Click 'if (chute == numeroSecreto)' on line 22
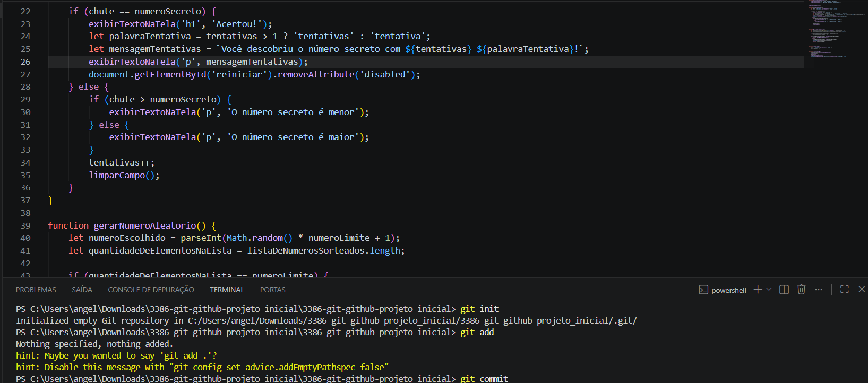Screen dimensions: 868x383 [x=137, y=11]
